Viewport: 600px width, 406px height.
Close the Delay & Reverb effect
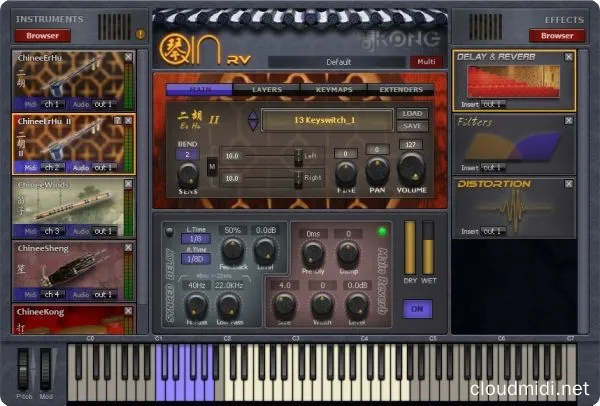tap(569, 57)
